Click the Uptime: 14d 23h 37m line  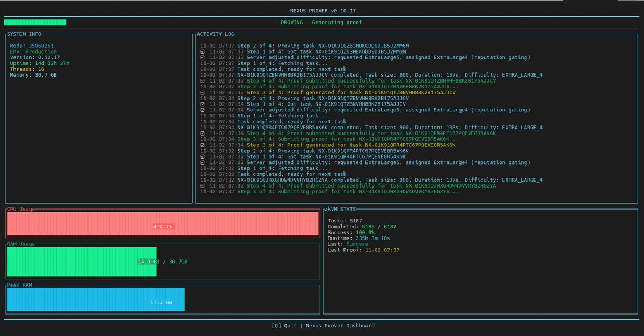click(39, 63)
